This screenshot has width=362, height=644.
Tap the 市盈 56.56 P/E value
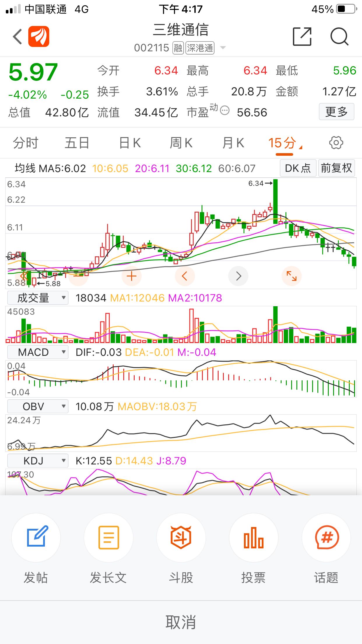pos(252,112)
